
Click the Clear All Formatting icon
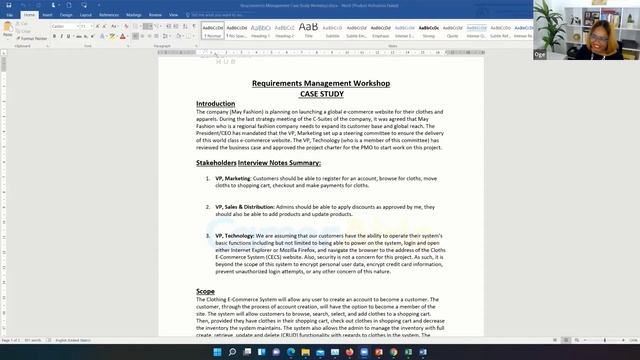click(126, 26)
